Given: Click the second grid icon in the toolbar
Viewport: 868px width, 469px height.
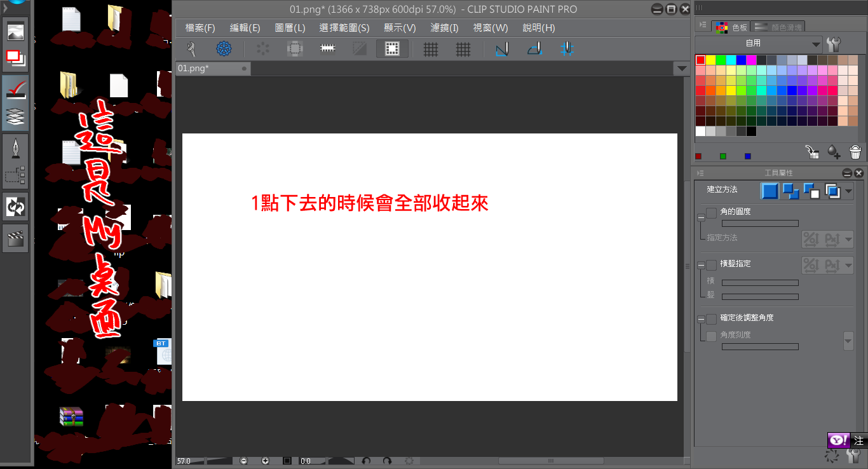Looking at the screenshot, I should click(463, 49).
